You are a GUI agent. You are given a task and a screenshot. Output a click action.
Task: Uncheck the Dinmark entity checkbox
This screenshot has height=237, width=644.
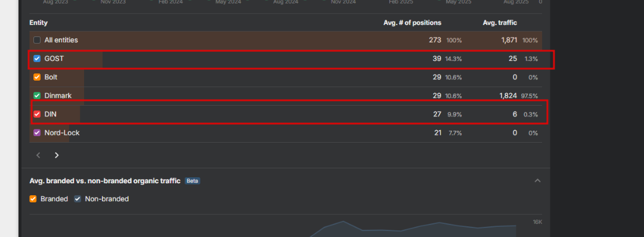point(37,96)
